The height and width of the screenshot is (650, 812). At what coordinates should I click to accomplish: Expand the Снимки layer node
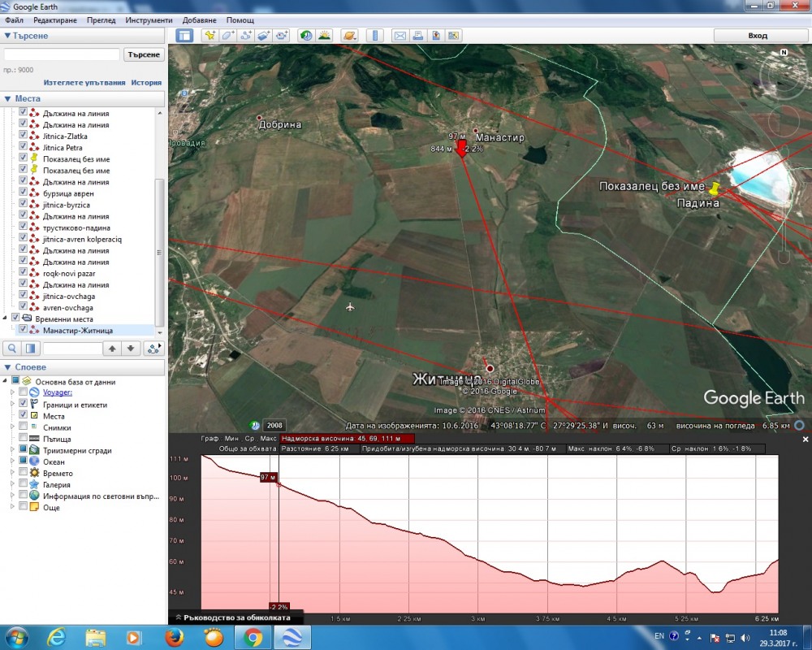tap(12, 427)
